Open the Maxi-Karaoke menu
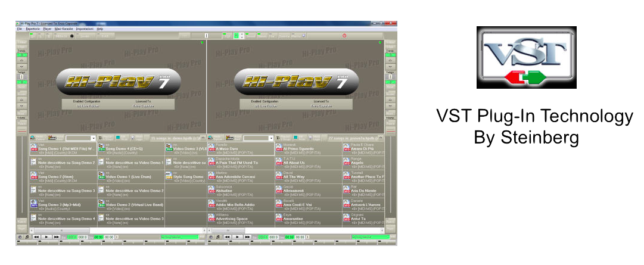Image resolution: width=644 pixels, height=265 pixels. (64, 29)
